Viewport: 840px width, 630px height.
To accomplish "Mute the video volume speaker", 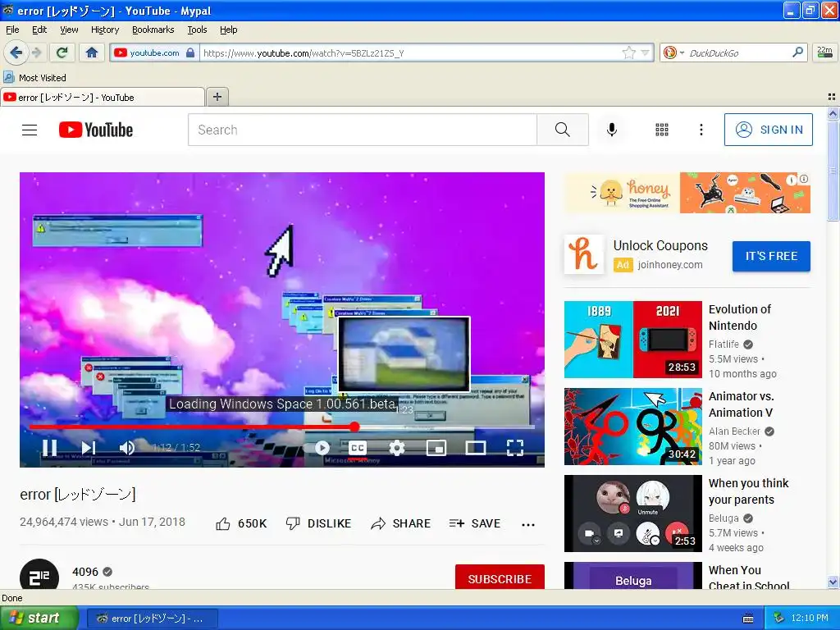I will 127,447.
